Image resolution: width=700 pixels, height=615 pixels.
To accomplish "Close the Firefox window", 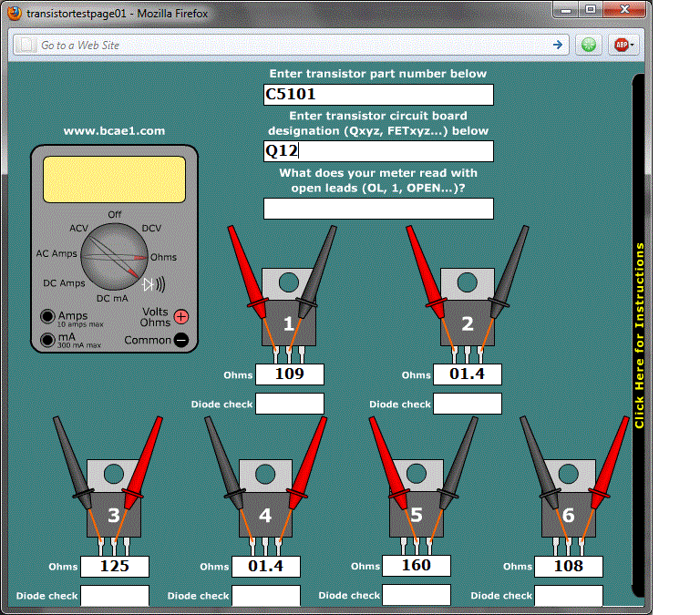I will [624, 10].
